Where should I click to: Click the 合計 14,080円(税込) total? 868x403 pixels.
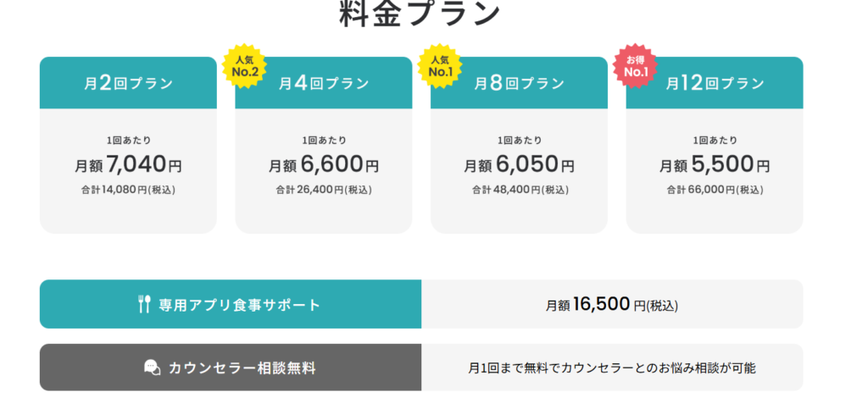[x=128, y=190]
